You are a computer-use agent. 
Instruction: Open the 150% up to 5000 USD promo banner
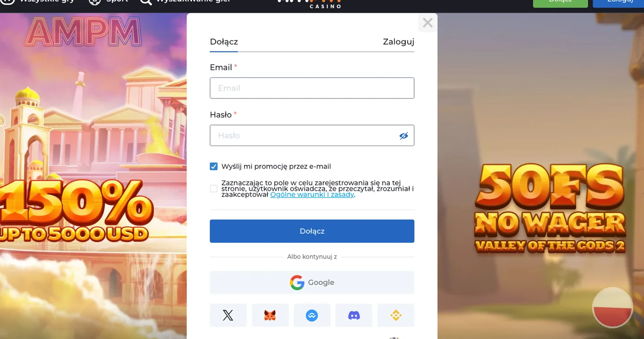click(76, 210)
